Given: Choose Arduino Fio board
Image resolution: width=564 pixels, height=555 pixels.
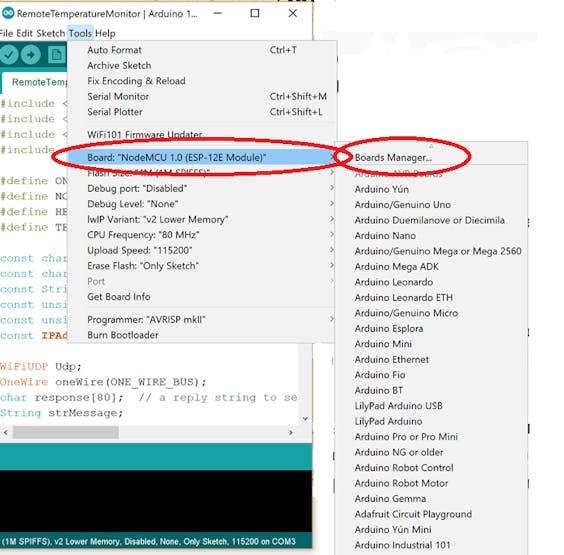Looking at the screenshot, I should (431, 375).
